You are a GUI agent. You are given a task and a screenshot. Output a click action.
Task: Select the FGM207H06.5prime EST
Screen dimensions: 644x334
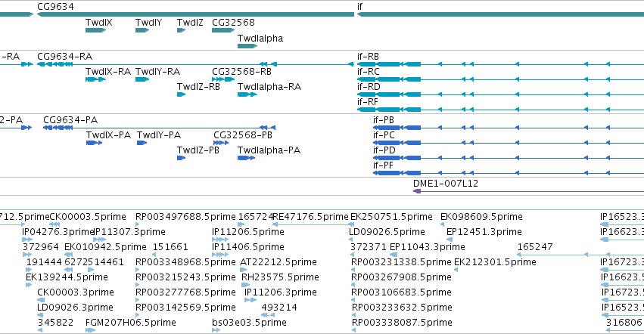[90, 330]
